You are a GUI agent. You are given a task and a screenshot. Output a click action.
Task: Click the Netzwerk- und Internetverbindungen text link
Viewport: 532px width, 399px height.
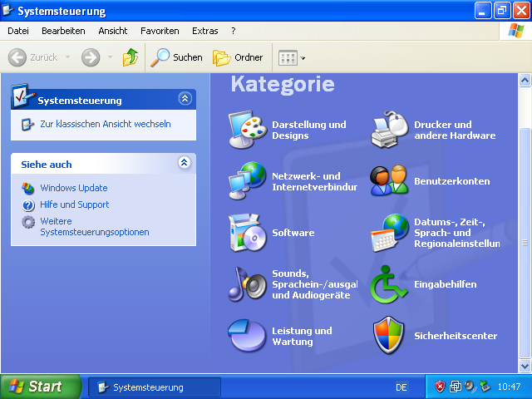pos(315,181)
